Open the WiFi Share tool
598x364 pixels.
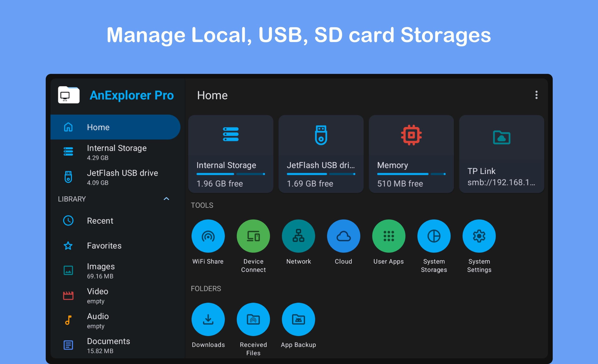pos(208,236)
